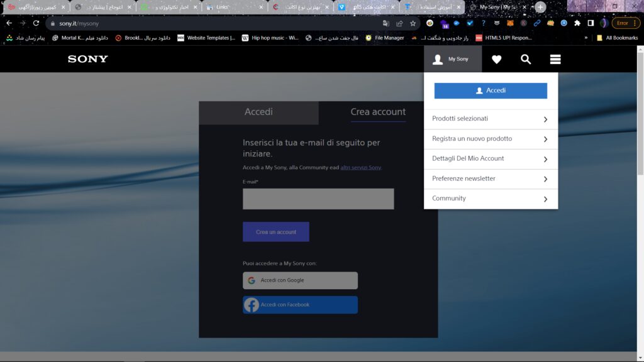The image size is (644, 362).
Task: Switch to the Accedi tab
Action: (x=258, y=112)
